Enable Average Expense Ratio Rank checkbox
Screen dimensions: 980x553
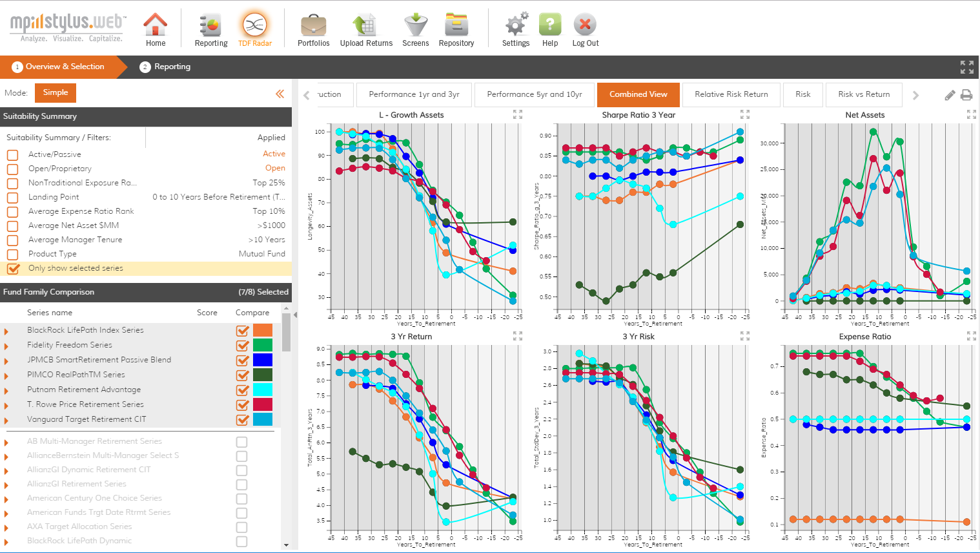[x=12, y=212]
